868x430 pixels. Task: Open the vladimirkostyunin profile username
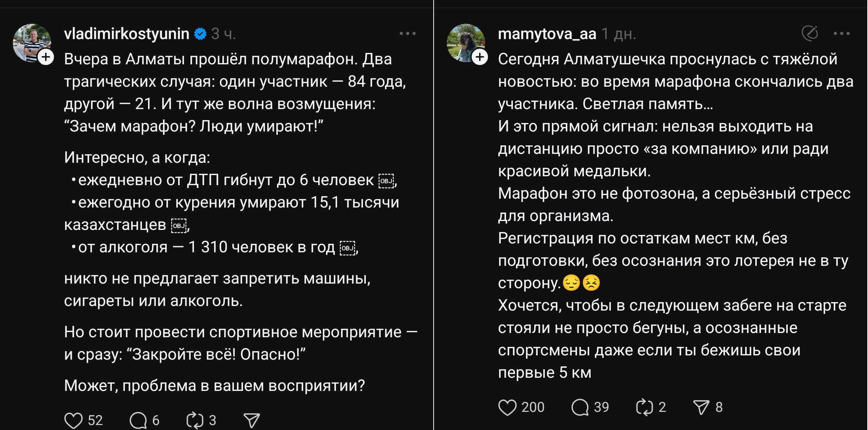(126, 34)
